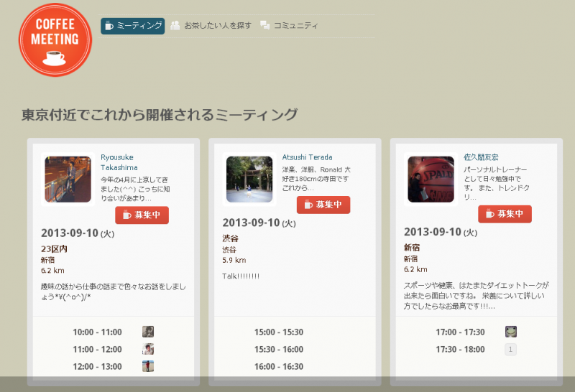Image resolution: width=575 pixels, height=392 pixels.
Task: Click the Ryousuke Takashima name link
Action: tap(119, 162)
